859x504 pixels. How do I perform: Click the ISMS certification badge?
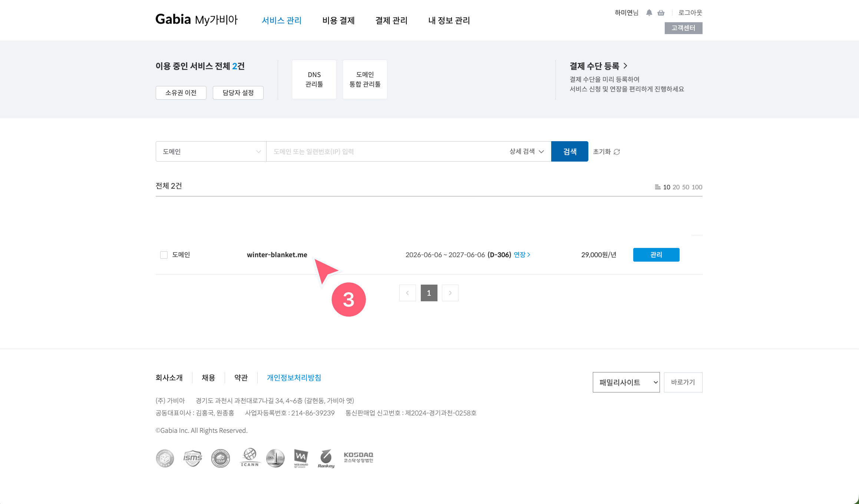click(x=193, y=458)
